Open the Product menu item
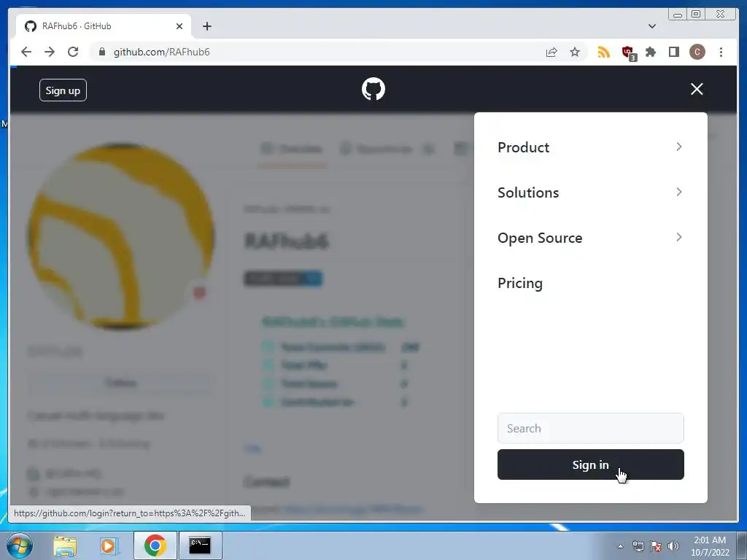The image size is (747, 560). 523,147
